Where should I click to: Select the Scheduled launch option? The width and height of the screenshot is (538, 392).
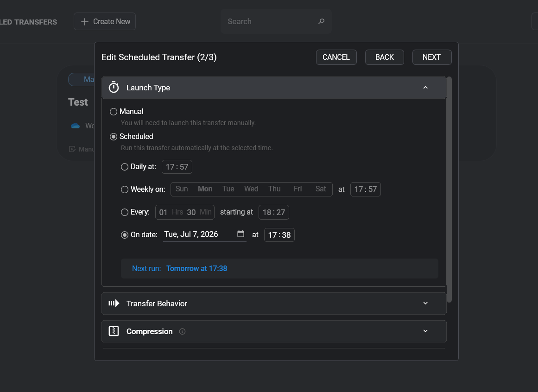[113, 137]
